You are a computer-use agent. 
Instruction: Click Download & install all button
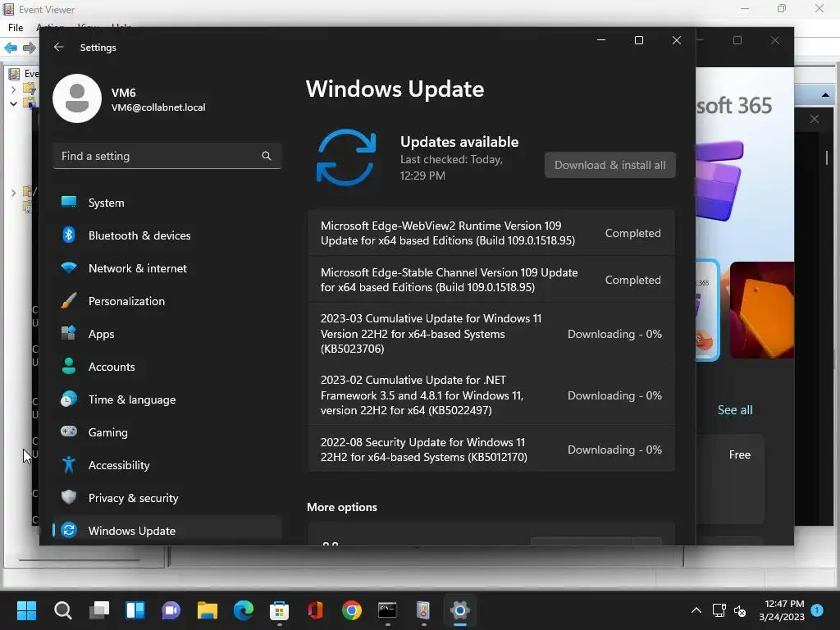[609, 165]
